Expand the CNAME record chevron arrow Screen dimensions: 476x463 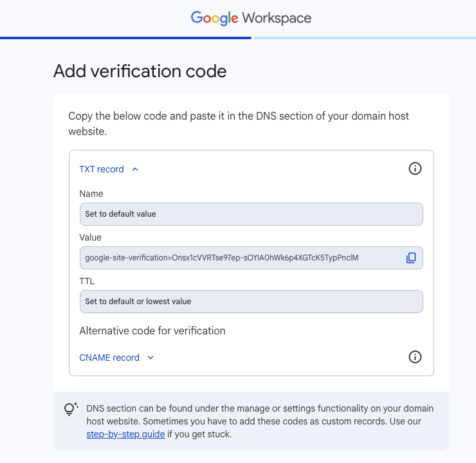point(151,358)
